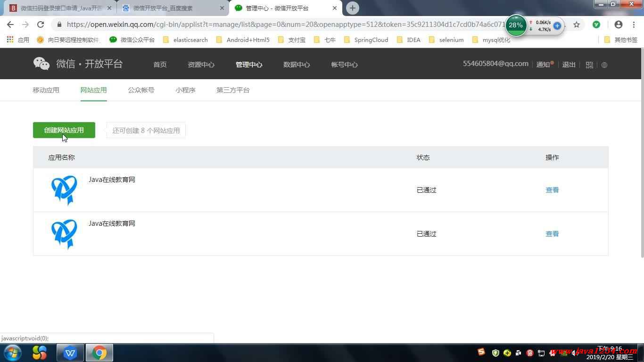Click 查看 for the first Java在线教育网 app
Viewport: 644px width, 362px height.
tap(552, 190)
